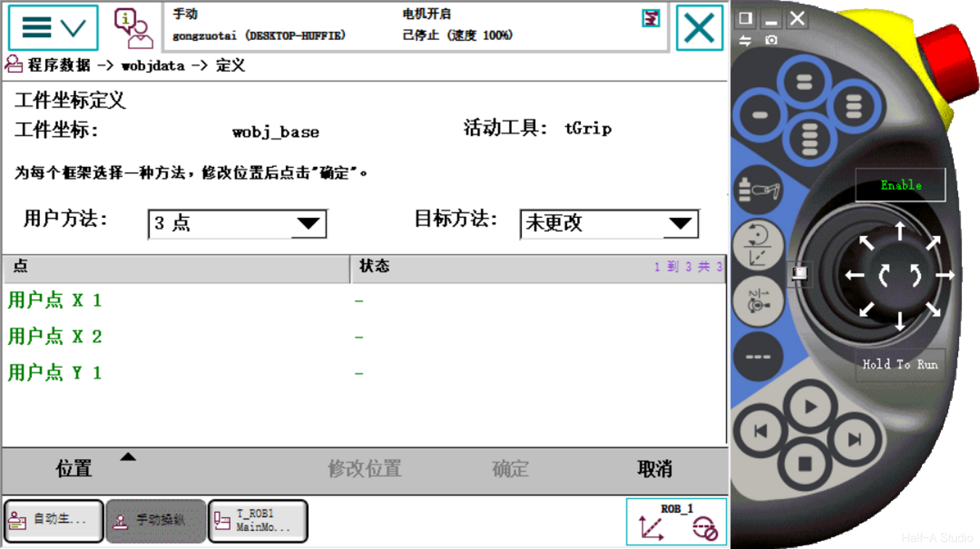Screen dimensions: 980x549
Task: Toggle linear/reorient motion mode key
Action: pos(760,245)
